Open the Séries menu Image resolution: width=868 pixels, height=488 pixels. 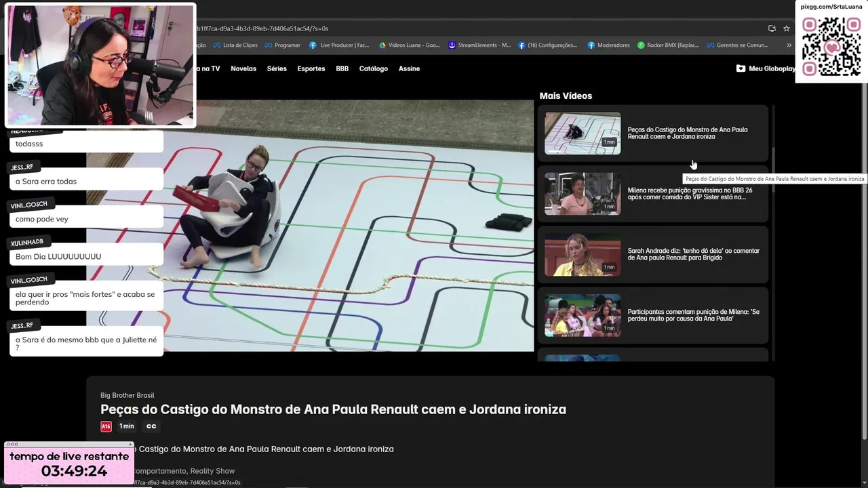tap(277, 68)
